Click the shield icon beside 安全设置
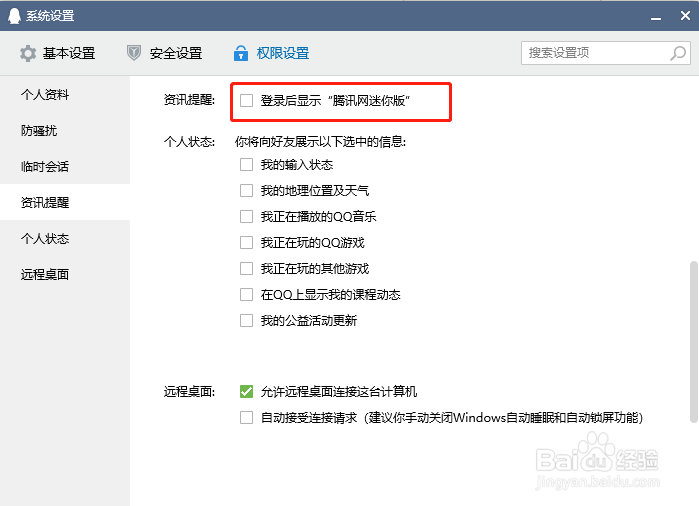Viewport: 699px width, 506px height. coord(134,53)
